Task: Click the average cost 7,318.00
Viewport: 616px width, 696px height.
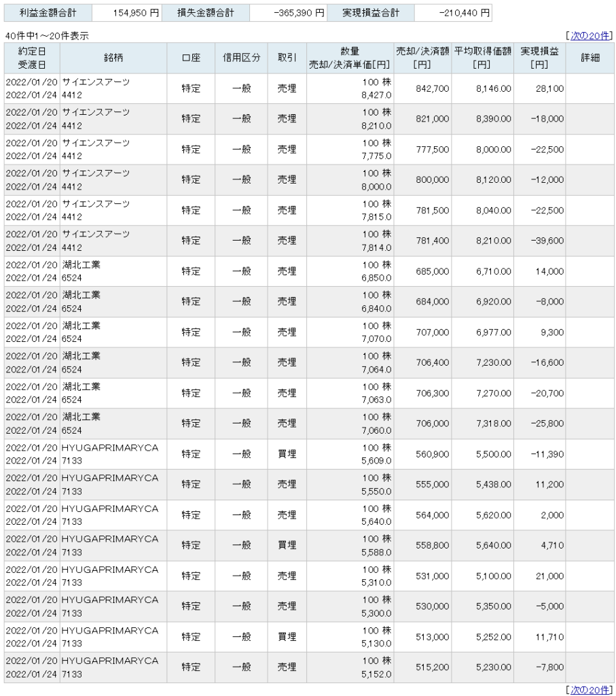Action: (x=494, y=423)
